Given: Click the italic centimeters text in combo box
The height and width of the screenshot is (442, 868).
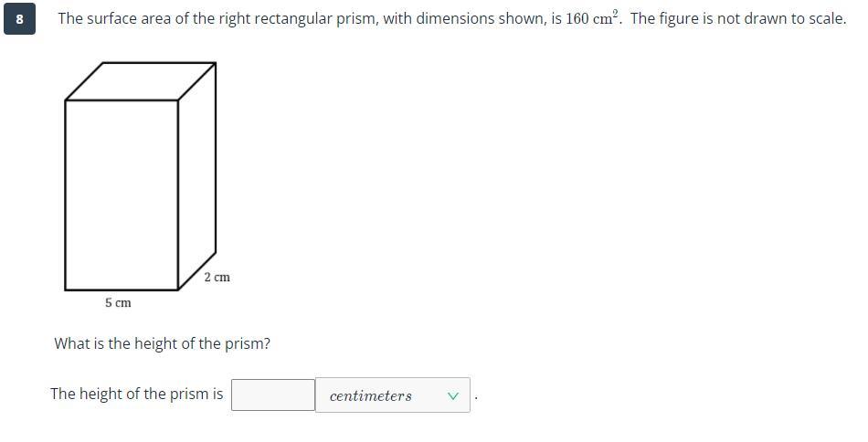Looking at the screenshot, I should click(x=370, y=396).
